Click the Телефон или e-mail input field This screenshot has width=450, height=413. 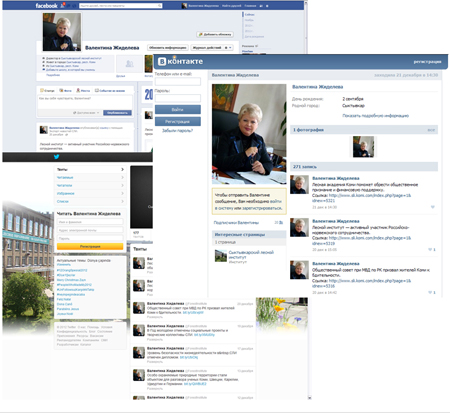[178, 81]
